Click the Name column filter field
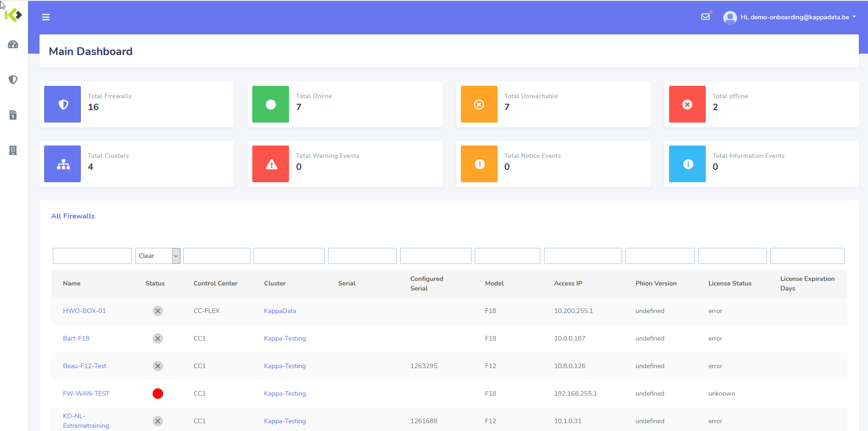This screenshot has width=868, height=431. pos(92,256)
